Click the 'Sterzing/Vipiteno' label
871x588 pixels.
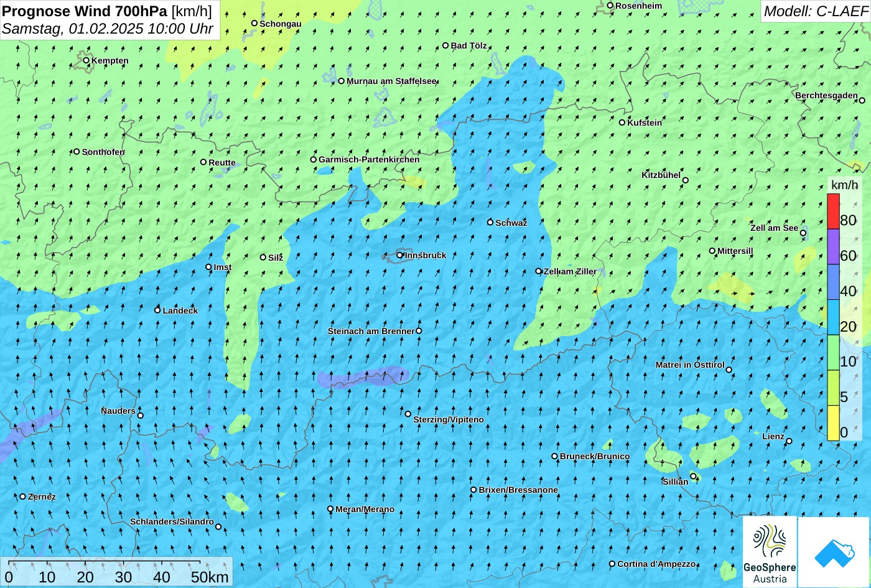[x=449, y=419]
